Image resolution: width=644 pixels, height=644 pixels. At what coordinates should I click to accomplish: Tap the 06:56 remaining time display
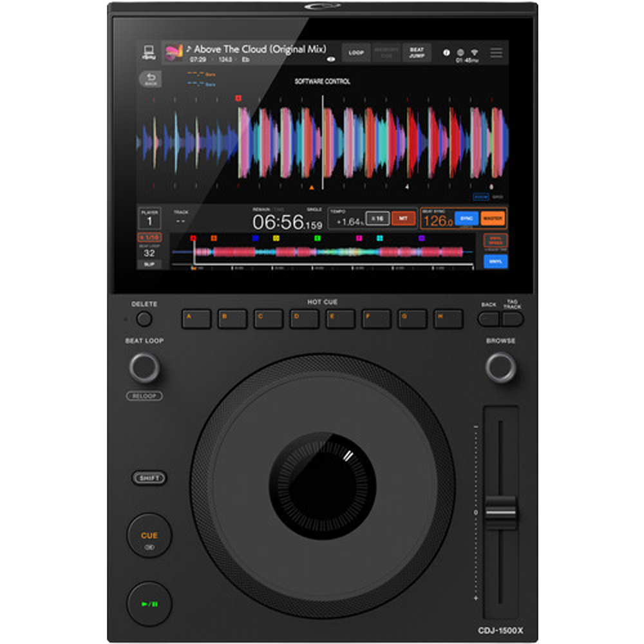(x=287, y=222)
